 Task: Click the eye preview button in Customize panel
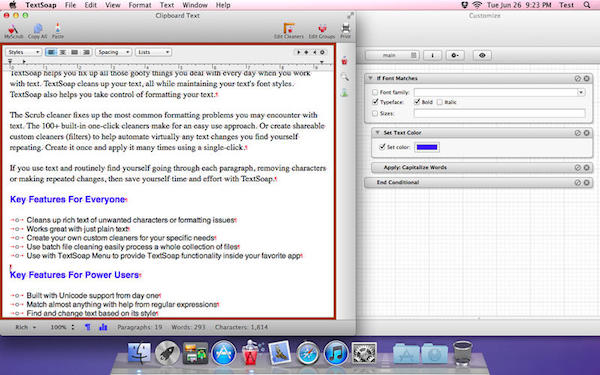482,55
